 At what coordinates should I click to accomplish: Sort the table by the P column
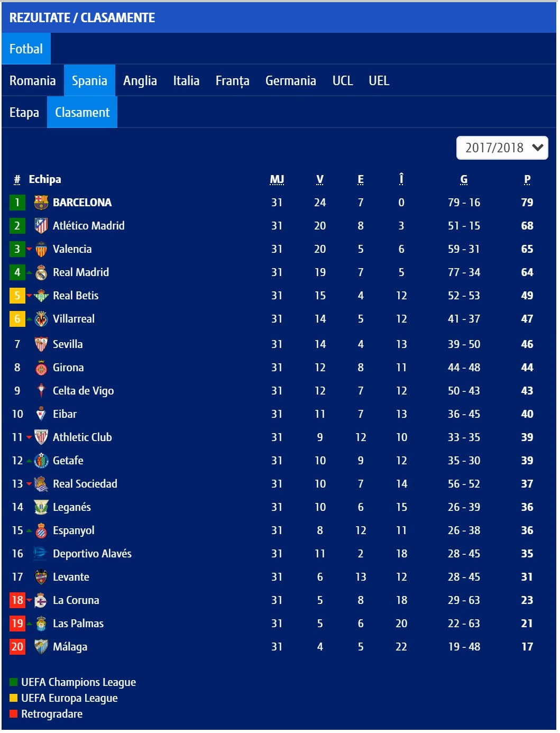pos(527,179)
